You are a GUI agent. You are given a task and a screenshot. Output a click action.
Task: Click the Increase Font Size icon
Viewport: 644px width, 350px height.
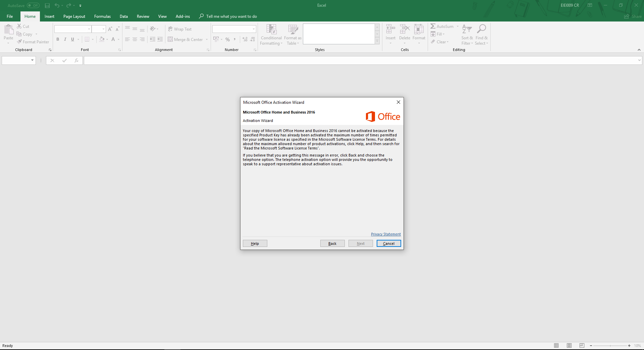point(110,29)
